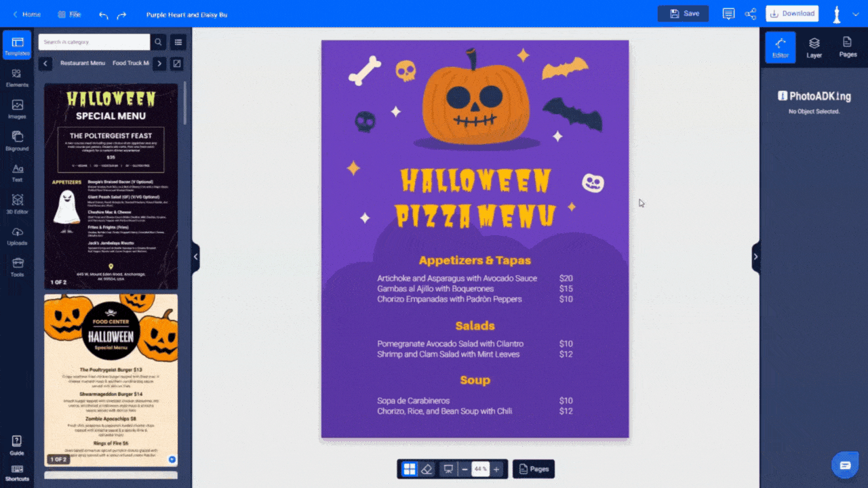
Task: Select the eraser tool in bottom toolbar
Action: [x=427, y=469]
